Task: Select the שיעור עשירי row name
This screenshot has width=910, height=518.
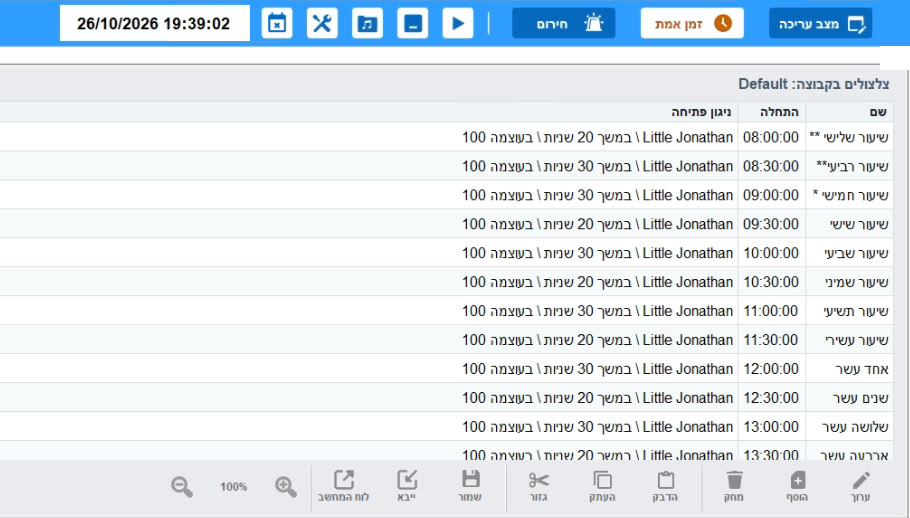Action: (x=857, y=340)
